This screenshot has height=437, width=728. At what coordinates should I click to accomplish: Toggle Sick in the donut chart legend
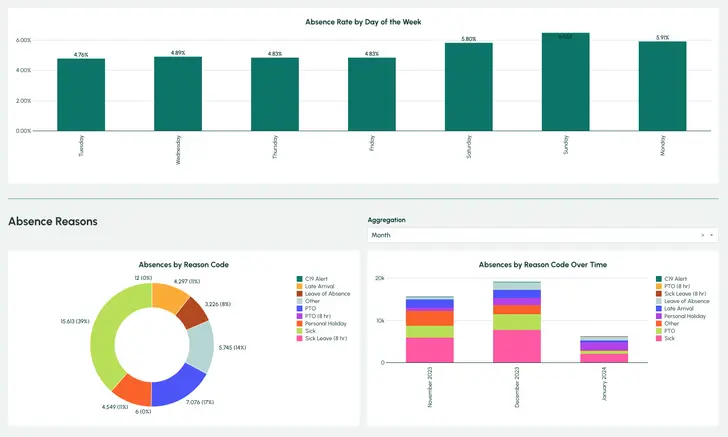pyautogui.click(x=306, y=331)
